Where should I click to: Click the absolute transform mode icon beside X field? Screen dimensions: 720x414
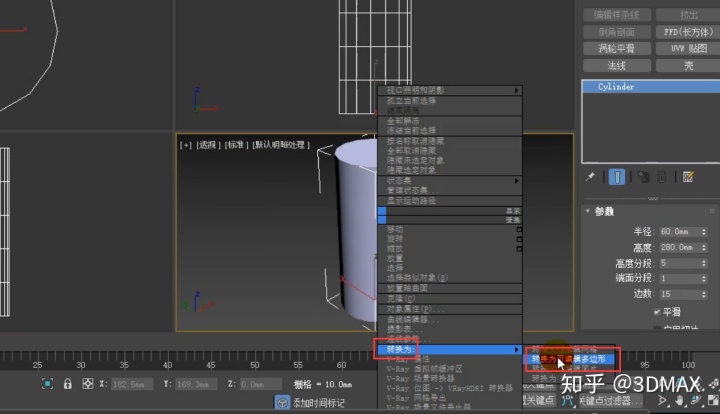[x=87, y=384]
